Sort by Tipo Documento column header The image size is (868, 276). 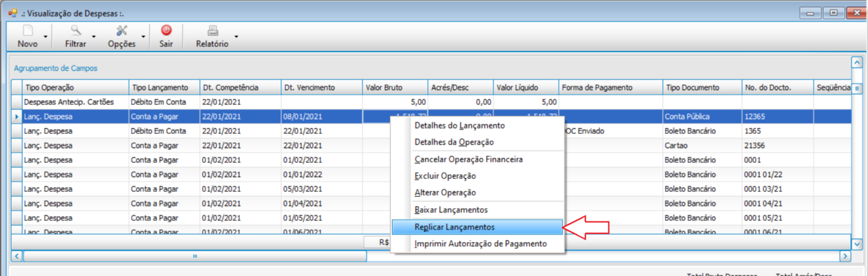click(x=702, y=88)
